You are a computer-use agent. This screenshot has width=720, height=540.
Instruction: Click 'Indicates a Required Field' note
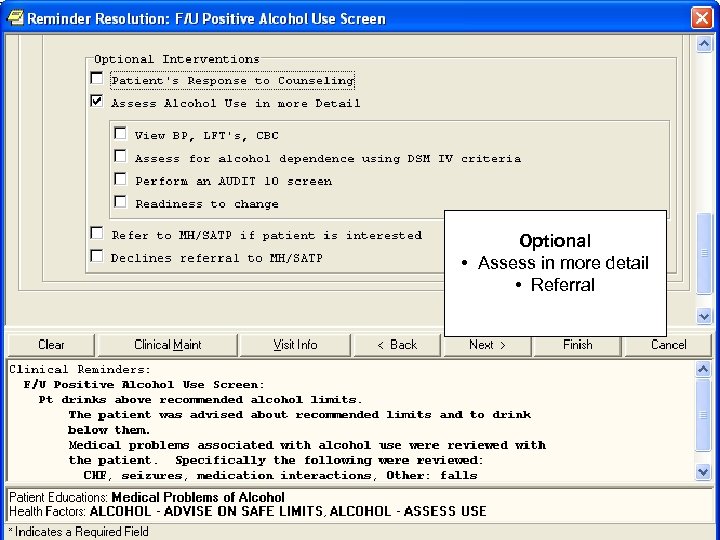point(82,532)
